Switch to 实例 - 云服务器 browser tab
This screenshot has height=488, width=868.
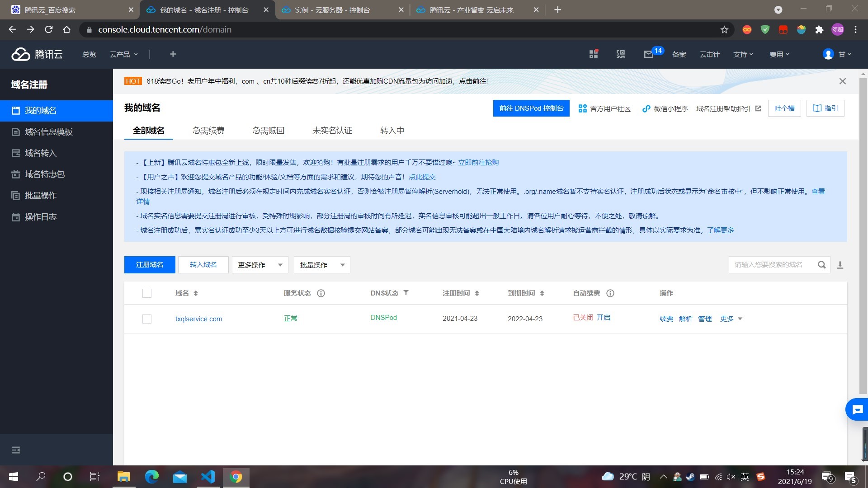pyautogui.click(x=342, y=10)
